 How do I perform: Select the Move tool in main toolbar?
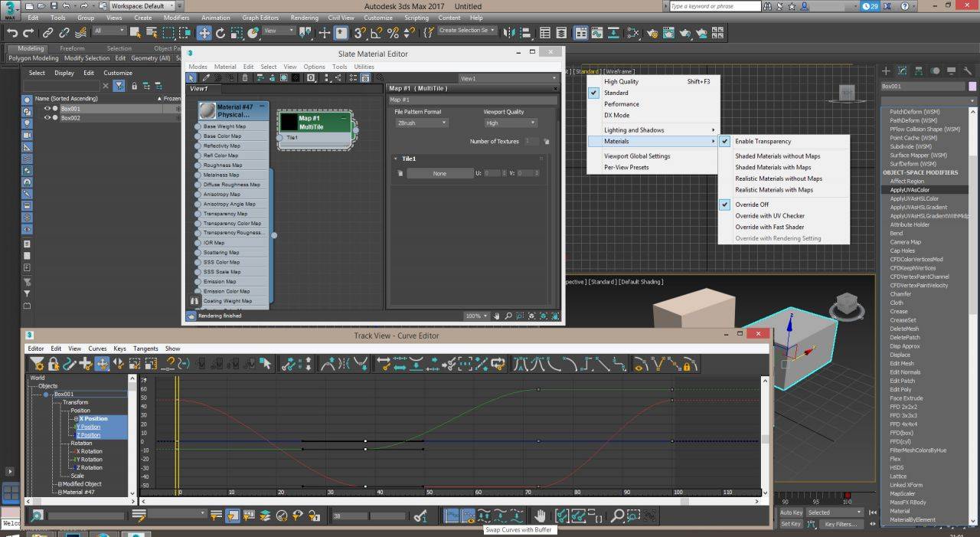click(204, 33)
